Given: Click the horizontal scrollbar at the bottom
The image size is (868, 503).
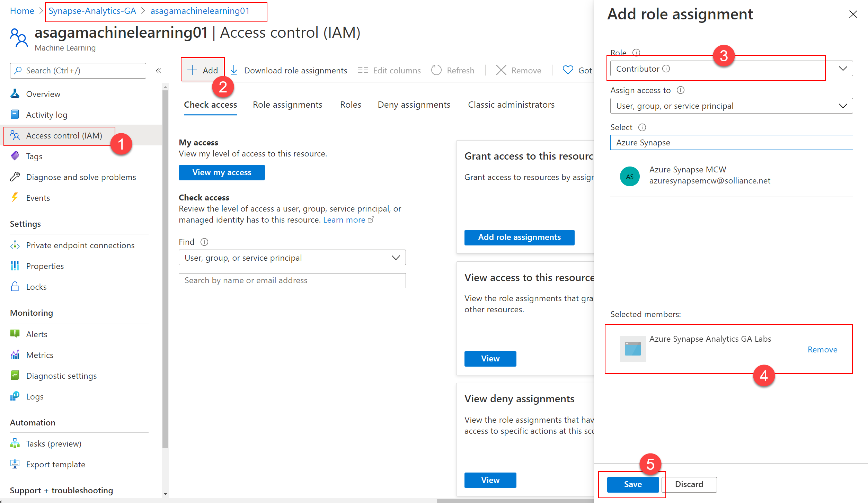Looking at the screenshot, I should tap(515, 501).
